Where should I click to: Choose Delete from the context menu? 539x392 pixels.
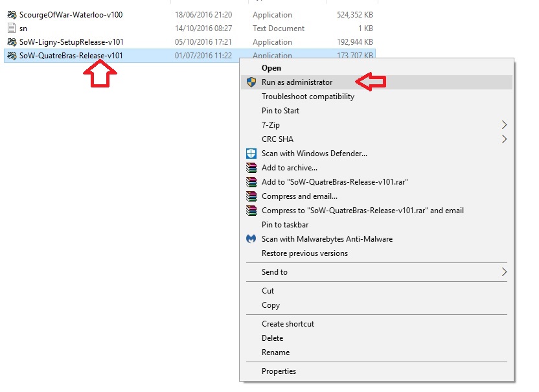pos(377,338)
